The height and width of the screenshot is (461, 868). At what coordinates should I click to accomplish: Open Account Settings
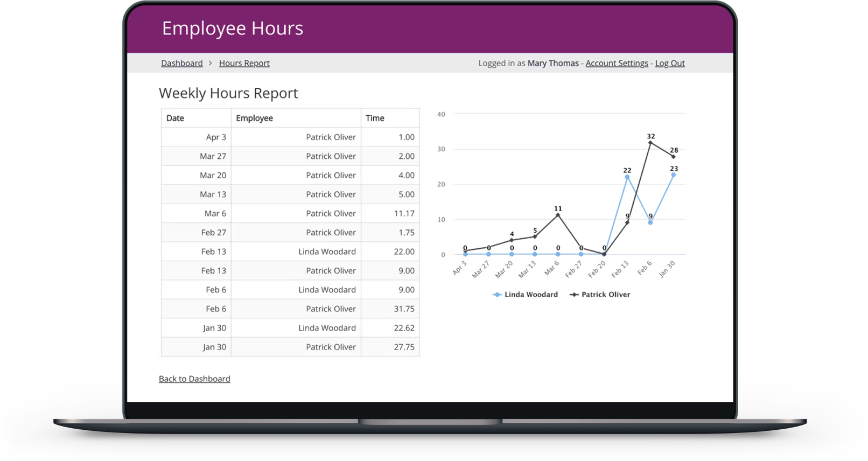pyautogui.click(x=617, y=63)
